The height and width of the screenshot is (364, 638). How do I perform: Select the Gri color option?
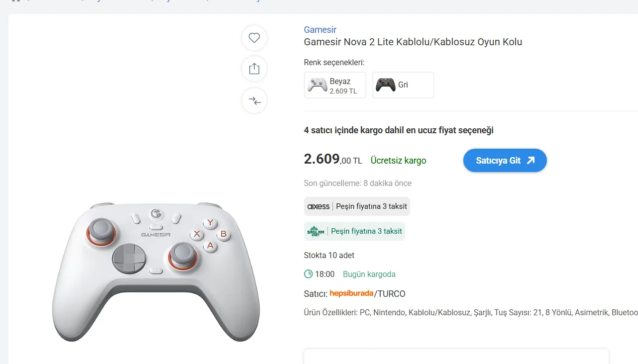403,85
